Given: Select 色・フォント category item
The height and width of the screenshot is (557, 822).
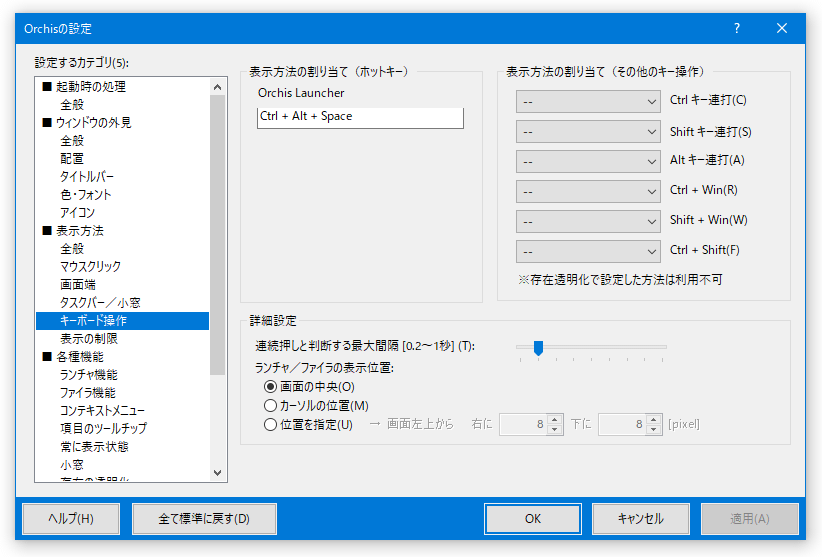Looking at the screenshot, I should pos(85,194).
